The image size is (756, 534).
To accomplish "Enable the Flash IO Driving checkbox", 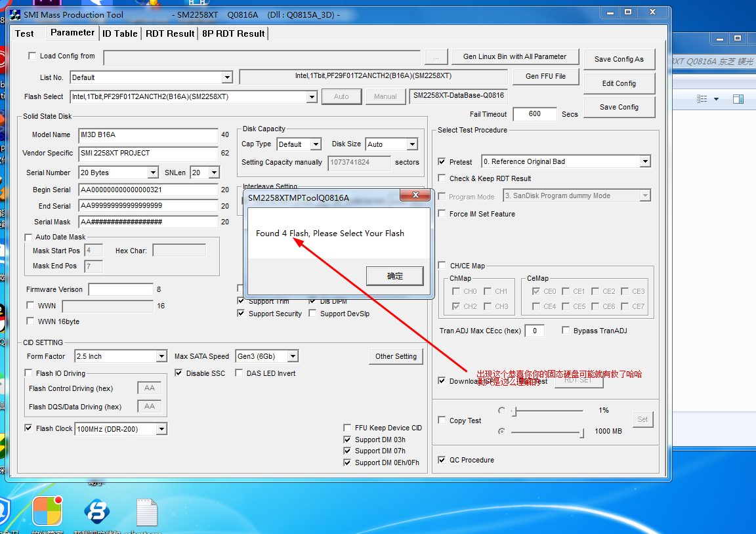I will tap(28, 373).
